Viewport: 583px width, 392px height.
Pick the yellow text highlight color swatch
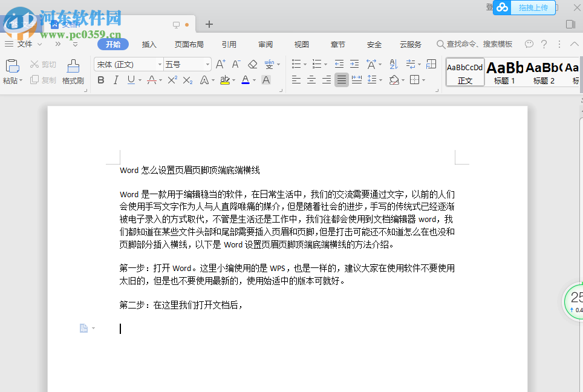[226, 83]
